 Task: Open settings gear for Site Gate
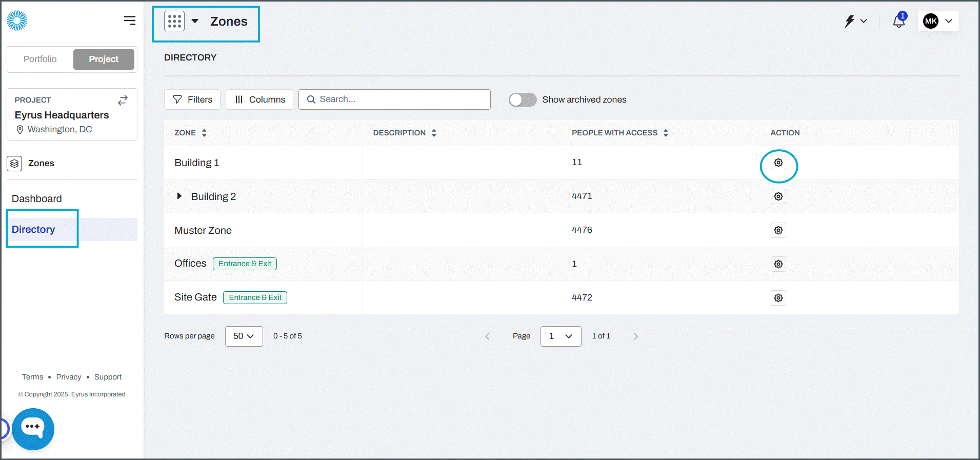point(778,298)
